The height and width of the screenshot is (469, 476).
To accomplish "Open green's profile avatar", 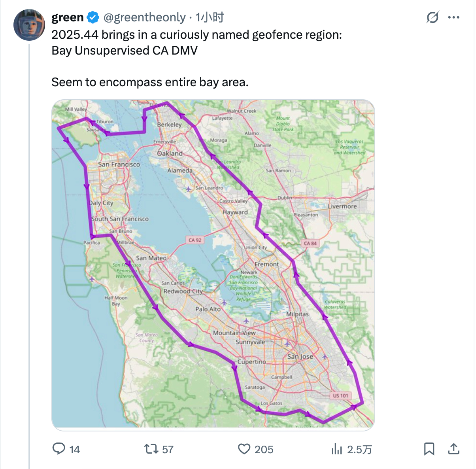I will [x=29, y=25].
